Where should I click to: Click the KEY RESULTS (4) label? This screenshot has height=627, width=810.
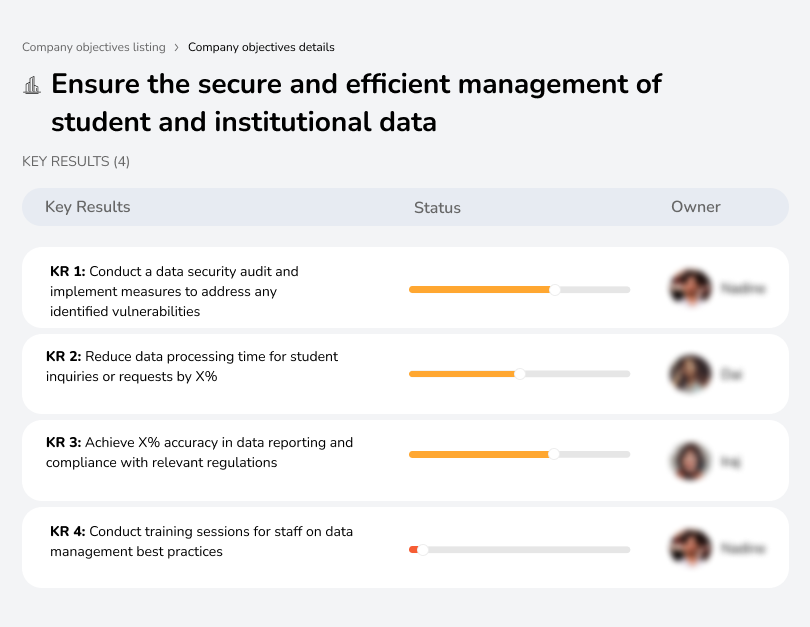point(76,161)
